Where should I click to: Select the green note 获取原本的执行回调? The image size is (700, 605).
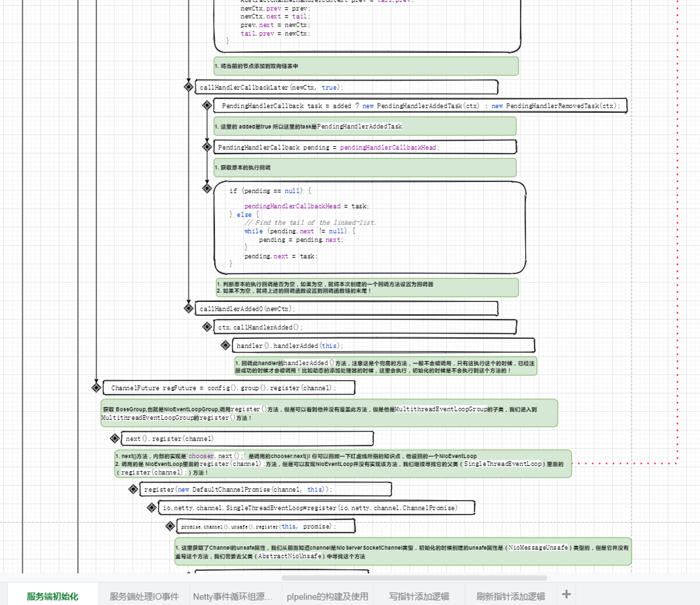tap(365, 168)
